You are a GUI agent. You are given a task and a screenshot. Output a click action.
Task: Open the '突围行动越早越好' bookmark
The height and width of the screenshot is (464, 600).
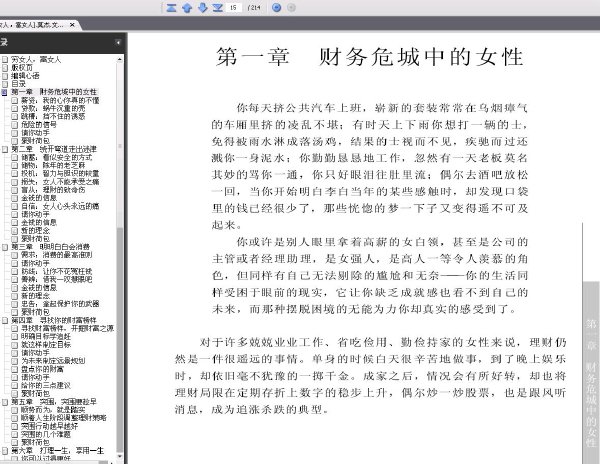(x=50, y=426)
